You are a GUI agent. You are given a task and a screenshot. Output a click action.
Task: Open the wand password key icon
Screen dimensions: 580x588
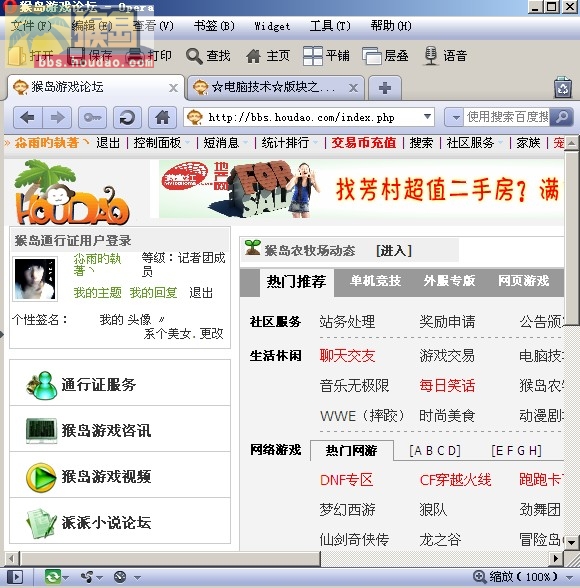[x=92, y=118]
